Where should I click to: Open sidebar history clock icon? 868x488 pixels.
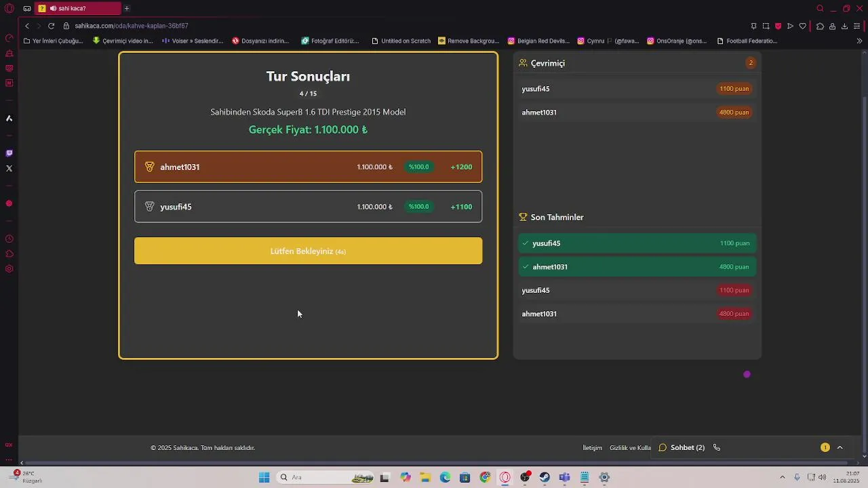(9, 239)
